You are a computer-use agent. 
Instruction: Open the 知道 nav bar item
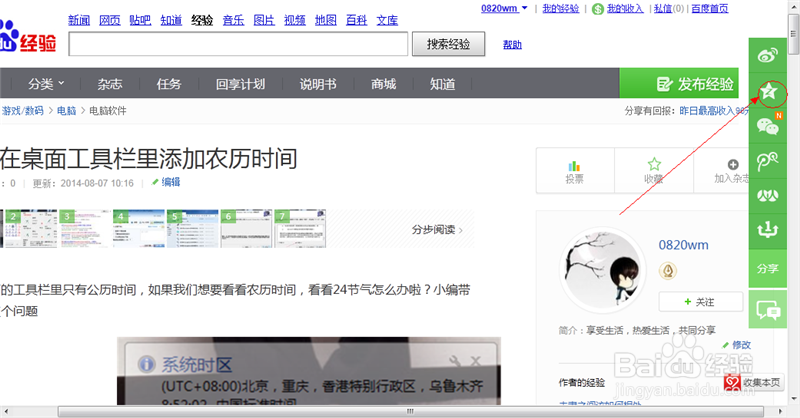(x=442, y=84)
